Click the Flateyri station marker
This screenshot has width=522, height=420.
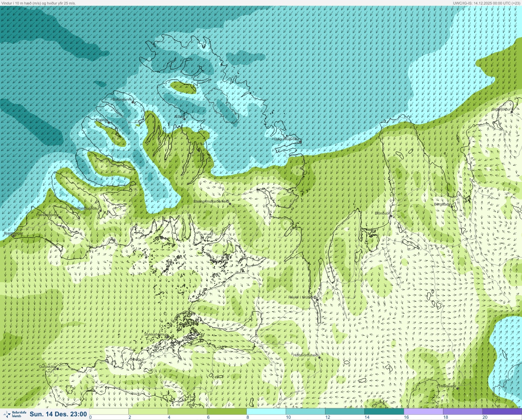point(108,122)
